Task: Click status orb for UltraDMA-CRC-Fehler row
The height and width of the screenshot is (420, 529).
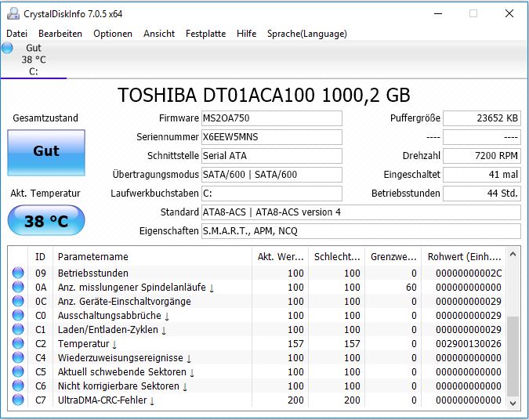Action: click(x=18, y=400)
